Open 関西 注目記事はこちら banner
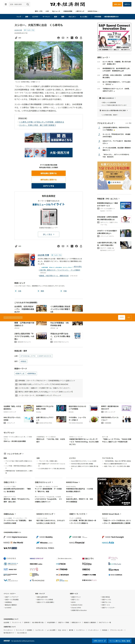 coord(49,138)
